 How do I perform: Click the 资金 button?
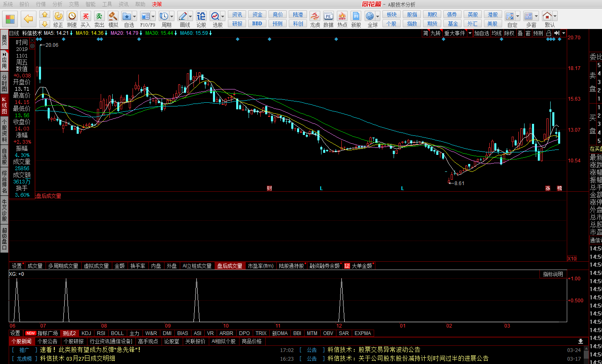pos(258,14)
